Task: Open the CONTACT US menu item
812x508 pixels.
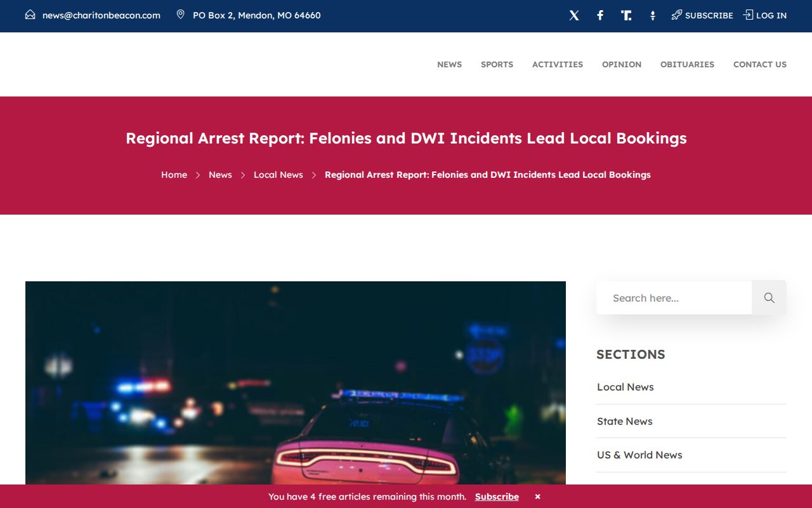Action: [760, 64]
